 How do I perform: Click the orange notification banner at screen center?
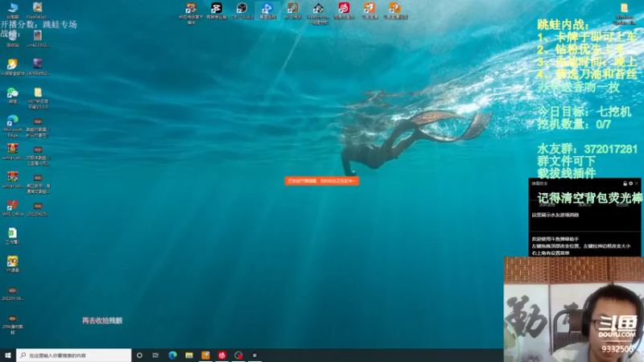[321, 181]
